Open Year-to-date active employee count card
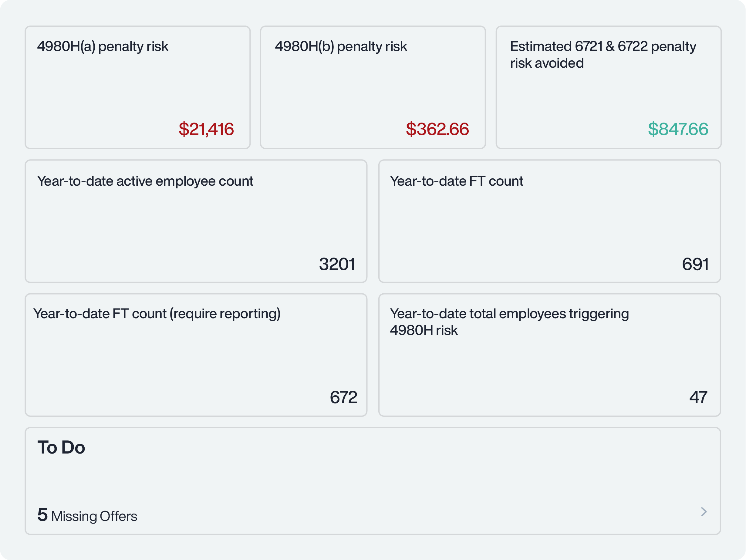 [x=196, y=221]
